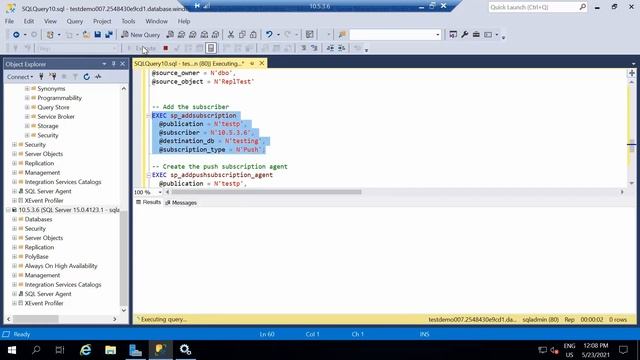Viewport: 640px width, 360px height.
Task: Open the Project menu
Action: (102, 21)
